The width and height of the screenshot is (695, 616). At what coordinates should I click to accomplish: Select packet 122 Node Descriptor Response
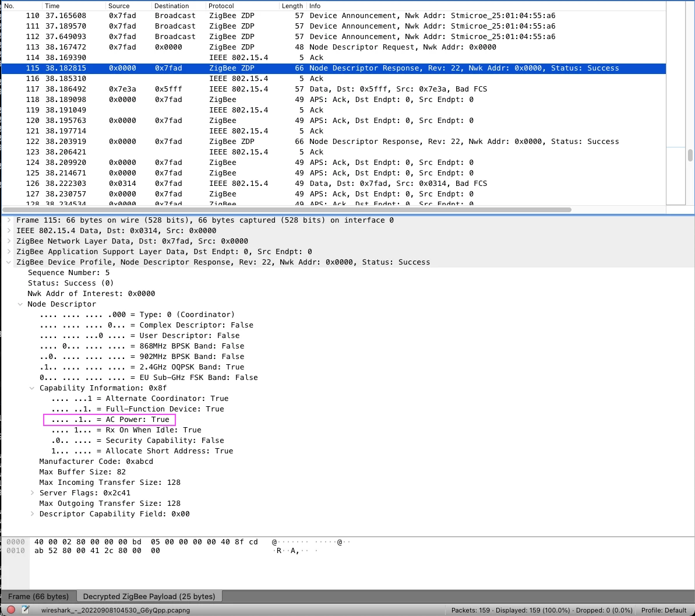[x=333, y=142]
